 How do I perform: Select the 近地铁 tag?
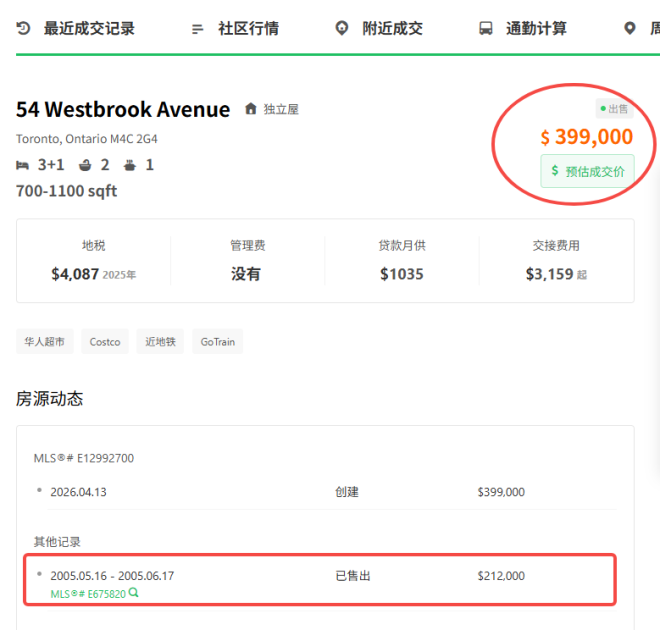coord(160,342)
